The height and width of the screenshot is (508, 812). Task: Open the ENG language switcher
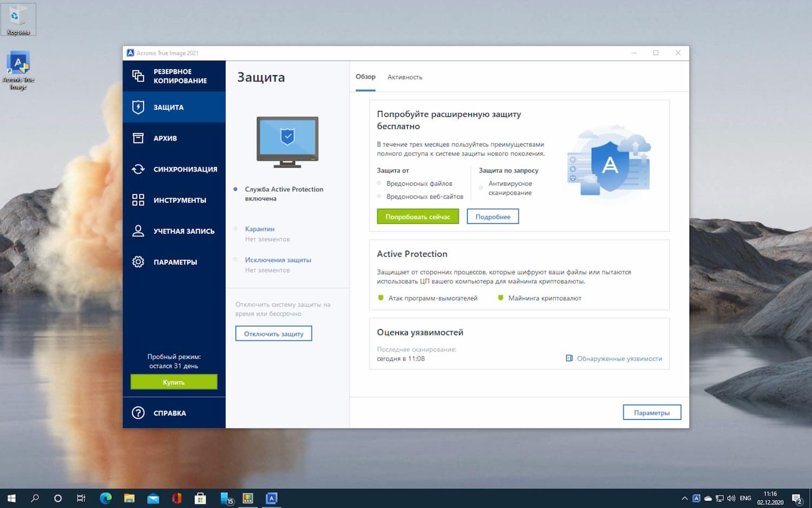tap(745, 498)
